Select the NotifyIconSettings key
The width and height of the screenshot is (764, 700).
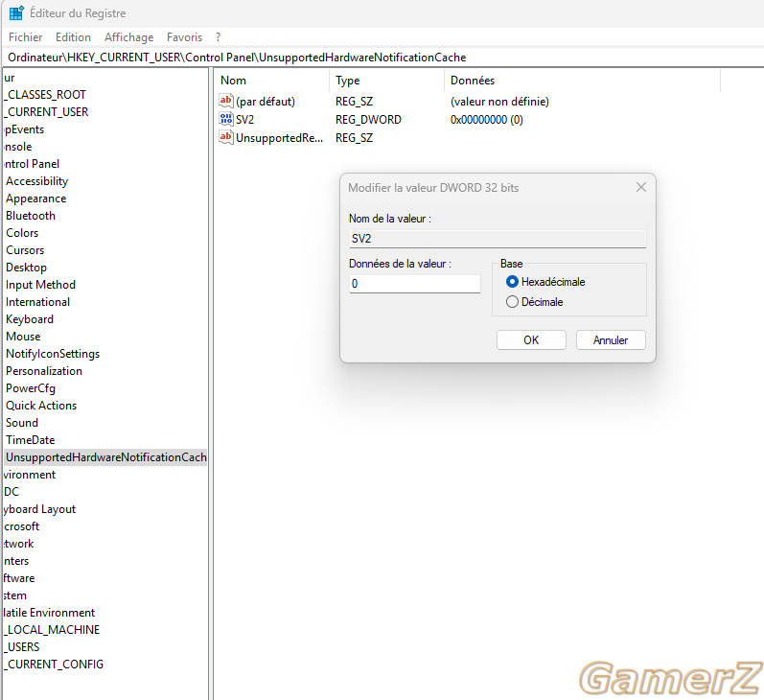click(53, 354)
